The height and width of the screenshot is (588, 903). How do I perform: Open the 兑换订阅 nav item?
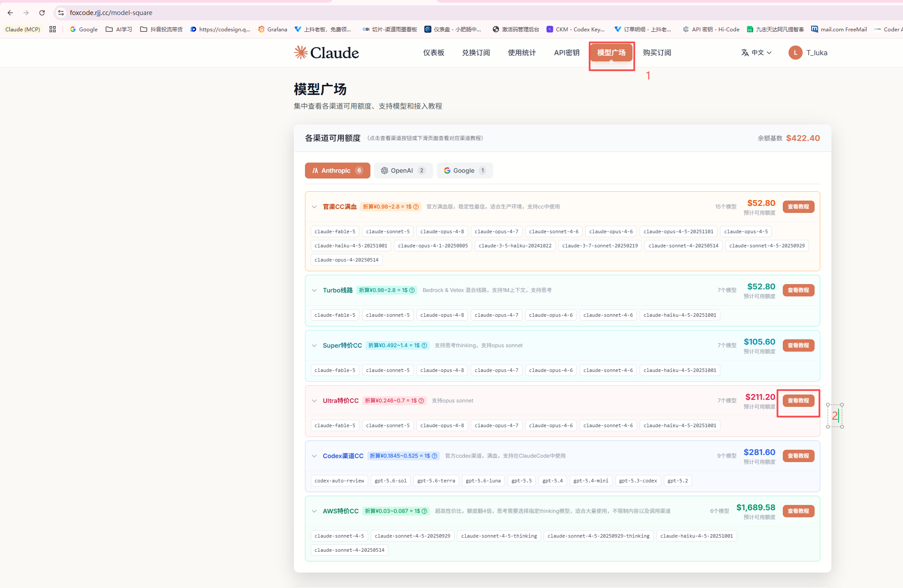tap(476, 53)
